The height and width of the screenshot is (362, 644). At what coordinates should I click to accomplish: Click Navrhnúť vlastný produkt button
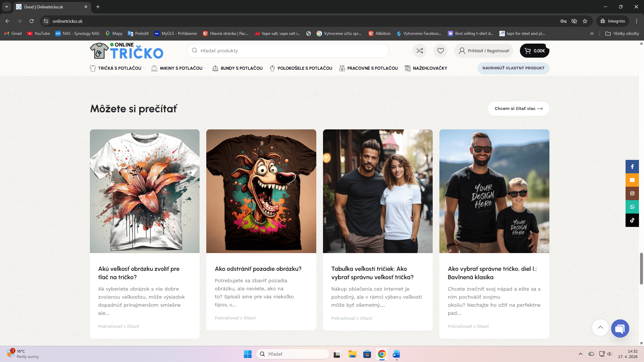pyautogui.click(x=513, y=68)
